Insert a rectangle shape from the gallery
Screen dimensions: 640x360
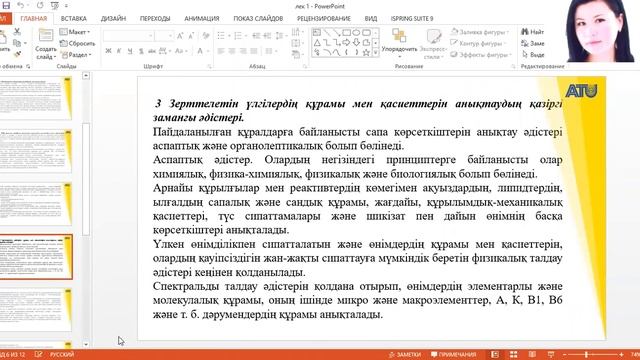(347, 33)
